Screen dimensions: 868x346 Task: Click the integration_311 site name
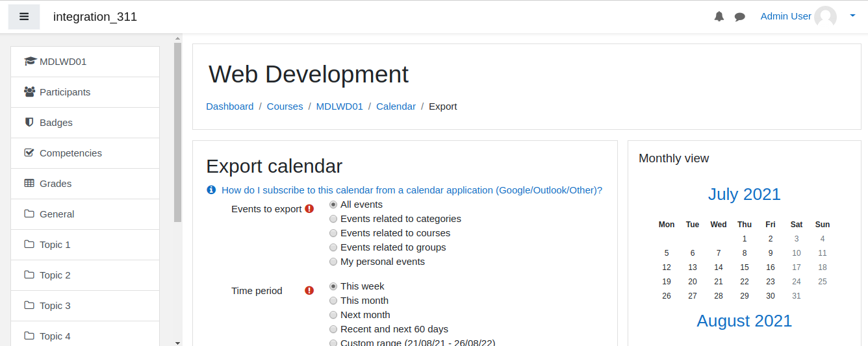click(96, 17)
